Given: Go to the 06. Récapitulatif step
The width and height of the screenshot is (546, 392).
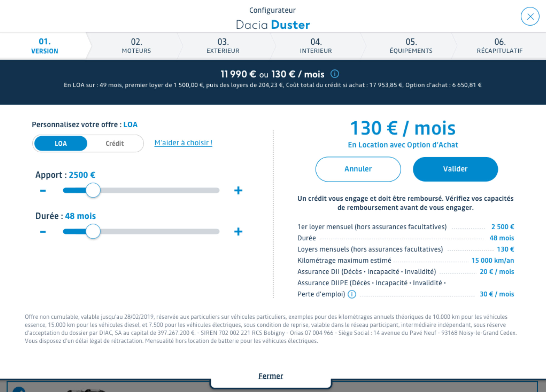Looking at the screenshot, I should point(500,46).
